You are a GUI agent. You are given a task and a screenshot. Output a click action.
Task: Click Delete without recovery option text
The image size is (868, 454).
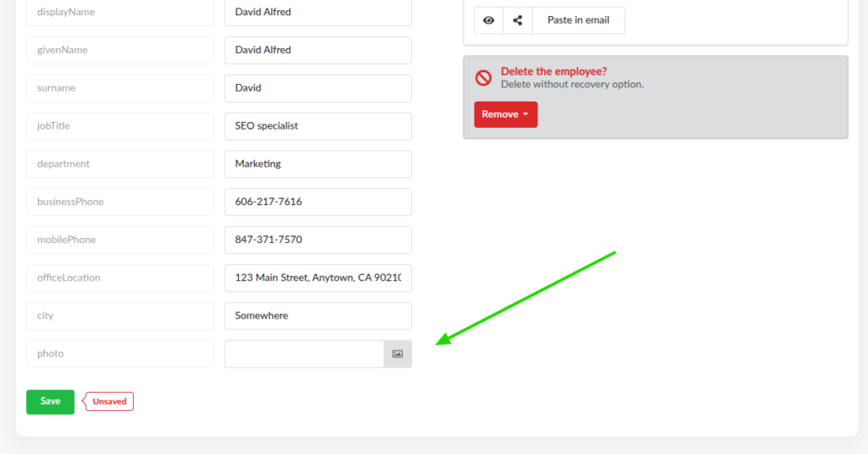(x=572, y=85)
